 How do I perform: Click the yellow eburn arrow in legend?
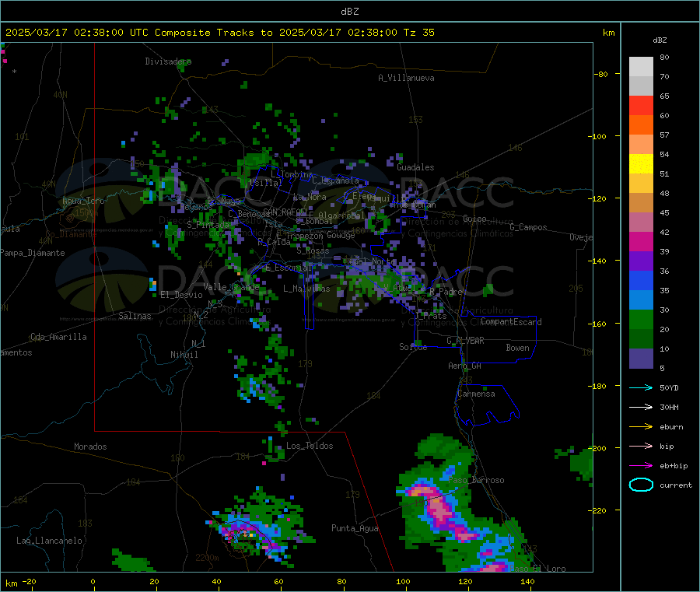(641, 427)
